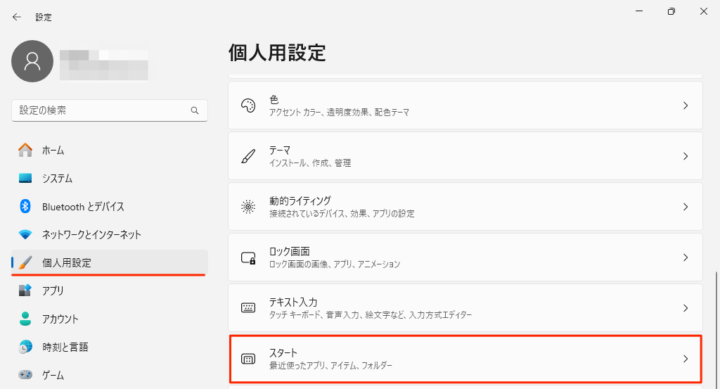The image size is (720, 389).
Task: Expand the 色 row chevron
Action: [x=685, y=106]
